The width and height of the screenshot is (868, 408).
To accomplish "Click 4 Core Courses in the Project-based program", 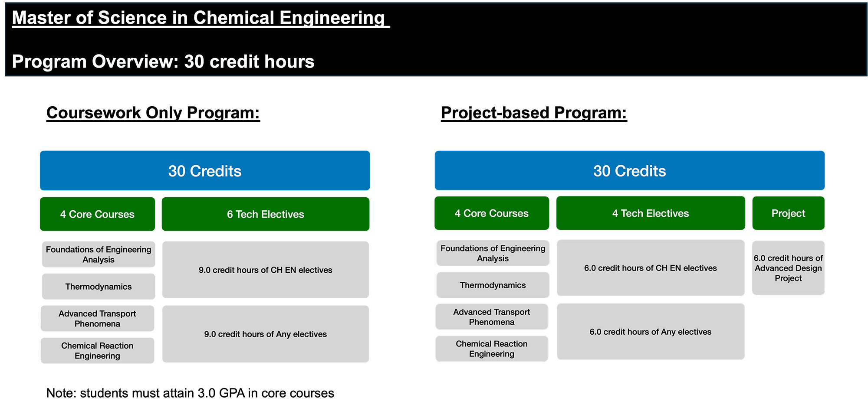I will 491,213.
